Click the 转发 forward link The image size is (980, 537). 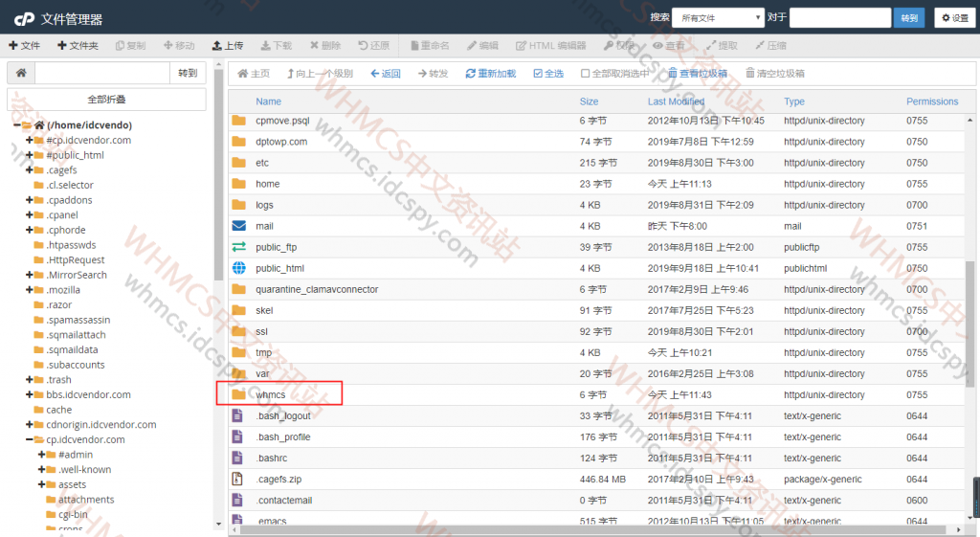433,74
